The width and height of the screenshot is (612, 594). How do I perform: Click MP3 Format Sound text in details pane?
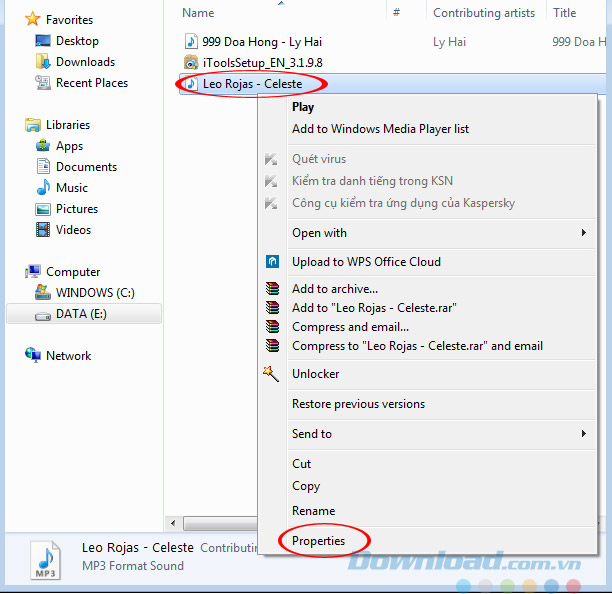(x=133, y=566)
